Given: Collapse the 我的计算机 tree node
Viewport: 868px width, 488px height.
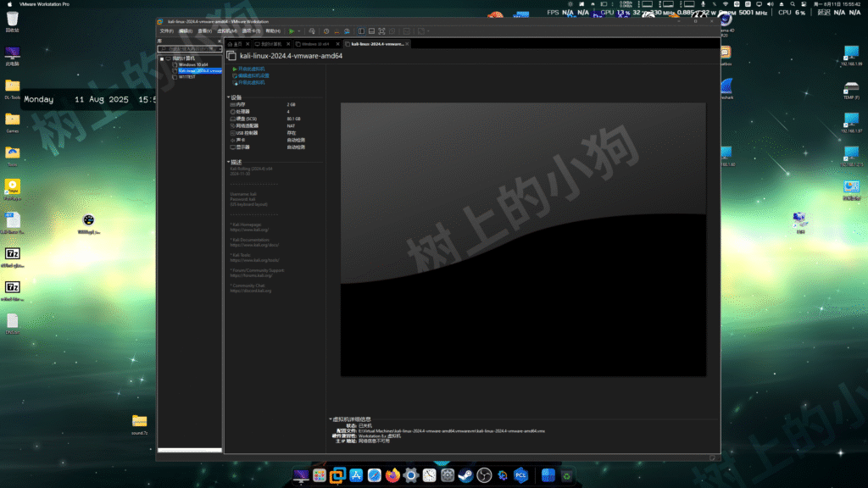Looking at the screenshot, I should pyautogui.click(x=162, y=58).
